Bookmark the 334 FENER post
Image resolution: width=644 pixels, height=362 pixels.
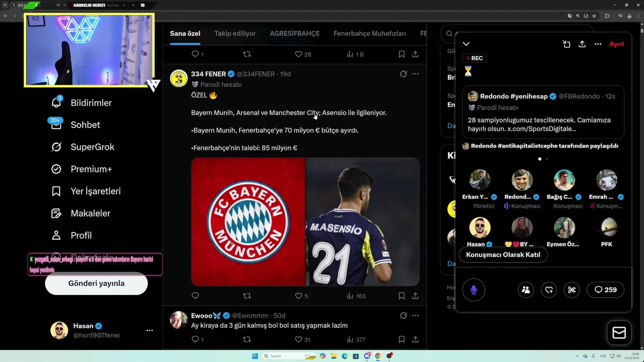(x=401, y=296)
